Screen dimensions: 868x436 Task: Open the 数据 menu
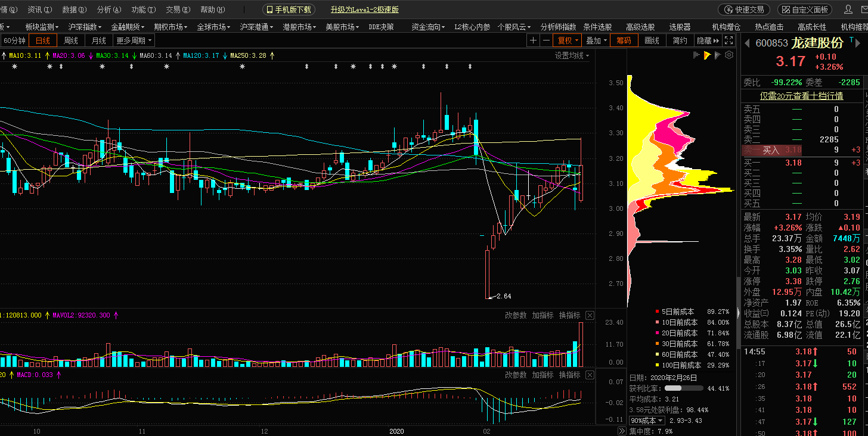[74, 10]
